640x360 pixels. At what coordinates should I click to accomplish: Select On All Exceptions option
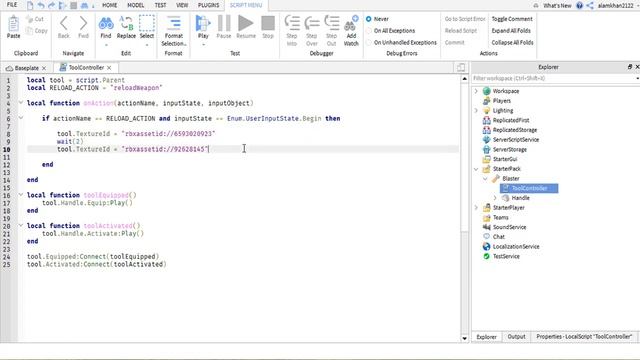369,31
